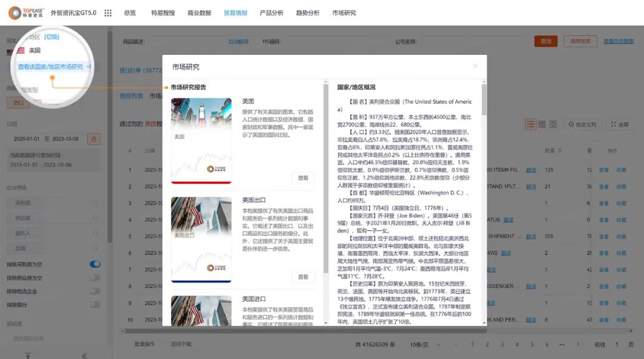Screen dimensions: 644x359
Task: Go to page 3
Action: tap(502, 344)
